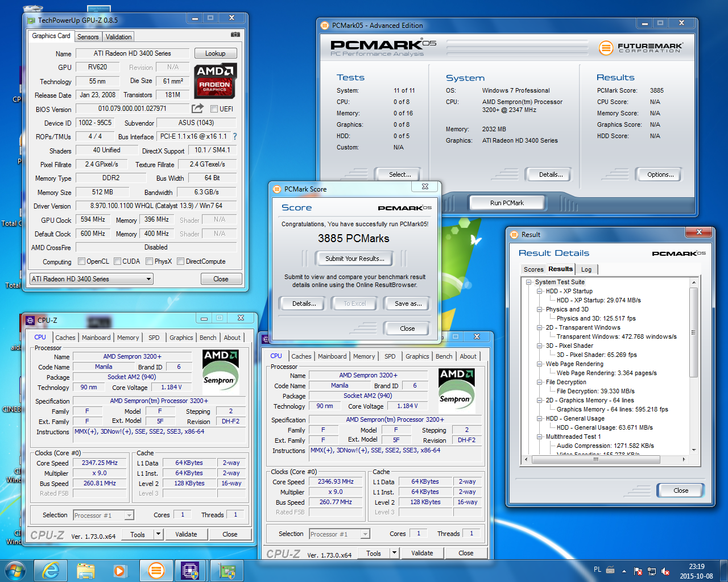Click the Result window title bar icon

point(515,234)
